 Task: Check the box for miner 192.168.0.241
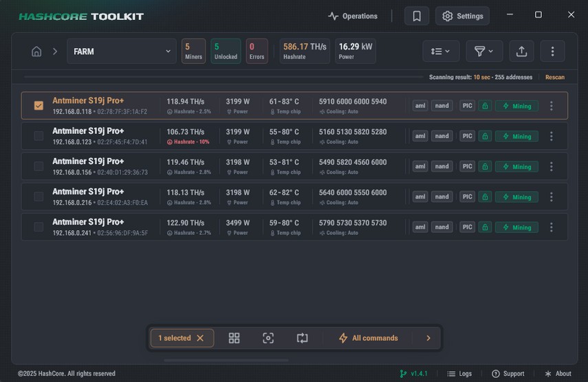tap(39, 227)
